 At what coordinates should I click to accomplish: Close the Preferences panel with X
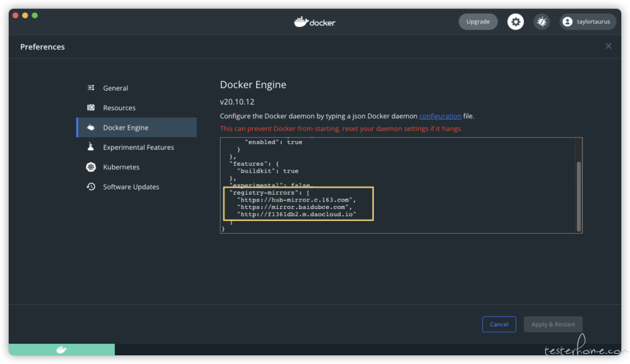[x=608, y=46]
